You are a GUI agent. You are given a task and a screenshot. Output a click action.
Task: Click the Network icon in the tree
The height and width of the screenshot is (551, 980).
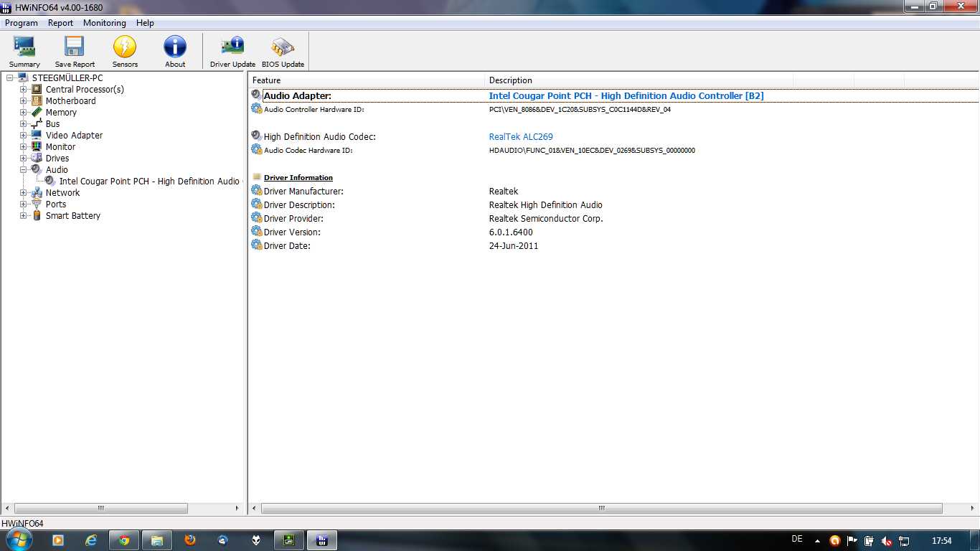coord(37,192)
